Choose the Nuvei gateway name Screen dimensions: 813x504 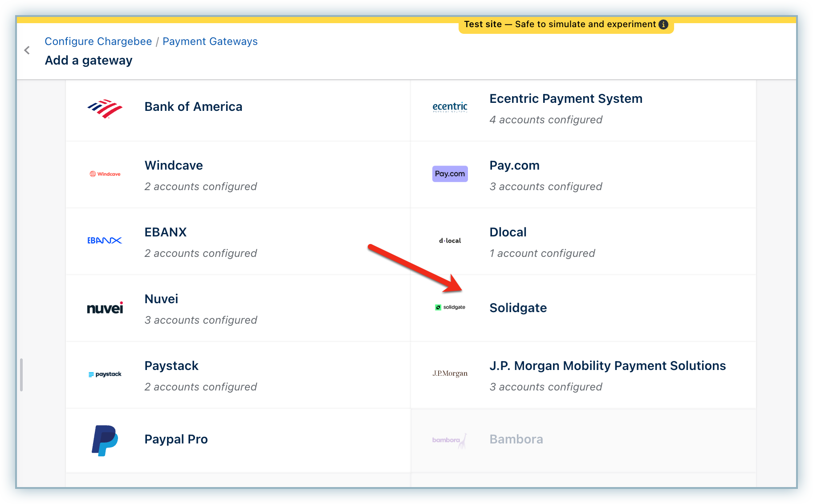click(161, 299)
